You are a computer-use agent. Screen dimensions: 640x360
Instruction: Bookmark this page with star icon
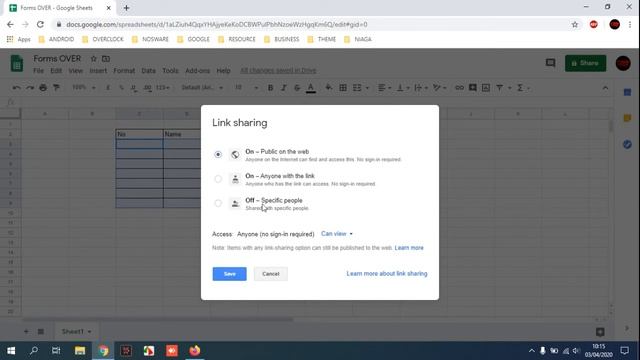(x=575, y=24)
